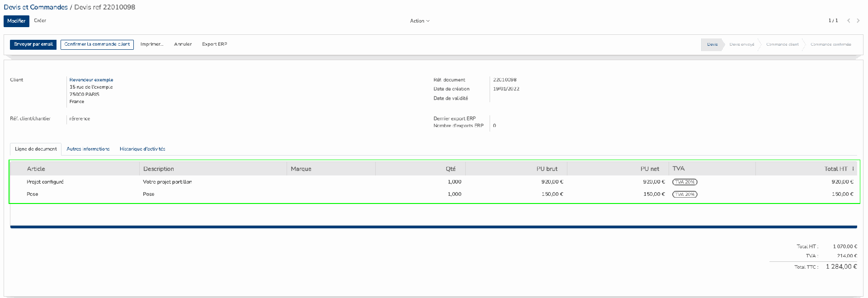Click the Pose article cell
Screen dimensions: 868x298
click(x=33, y=194)
